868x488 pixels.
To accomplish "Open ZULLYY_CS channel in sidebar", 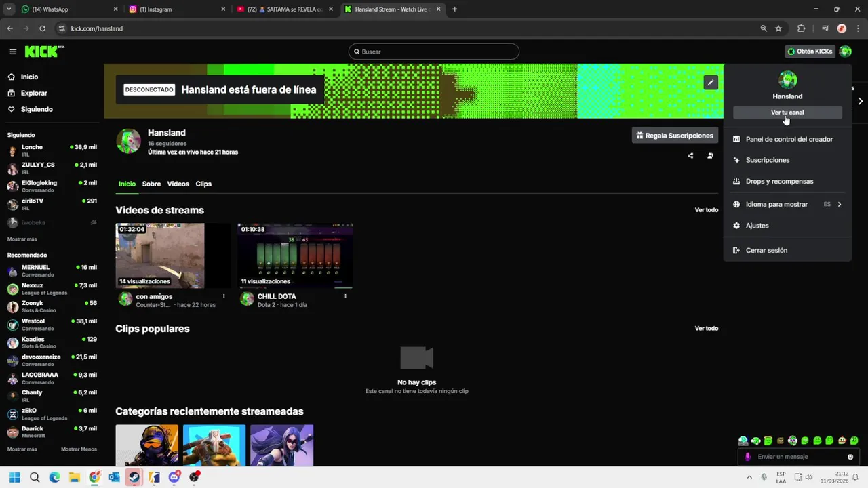I will pos(52,168).
